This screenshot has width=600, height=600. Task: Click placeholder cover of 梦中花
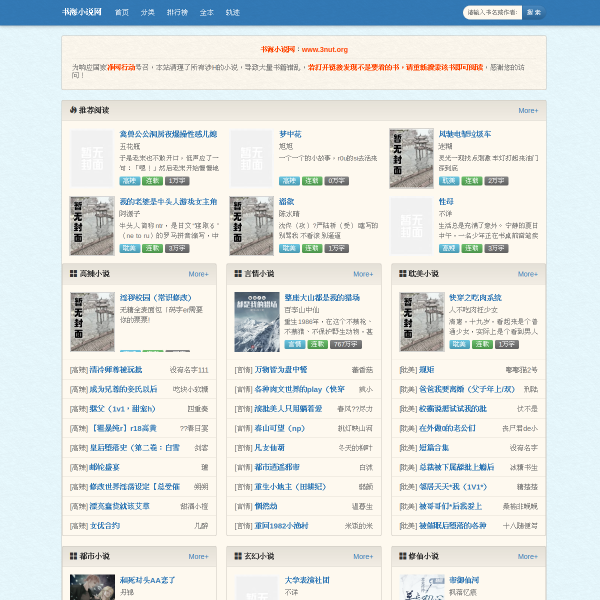coord(251,158)
